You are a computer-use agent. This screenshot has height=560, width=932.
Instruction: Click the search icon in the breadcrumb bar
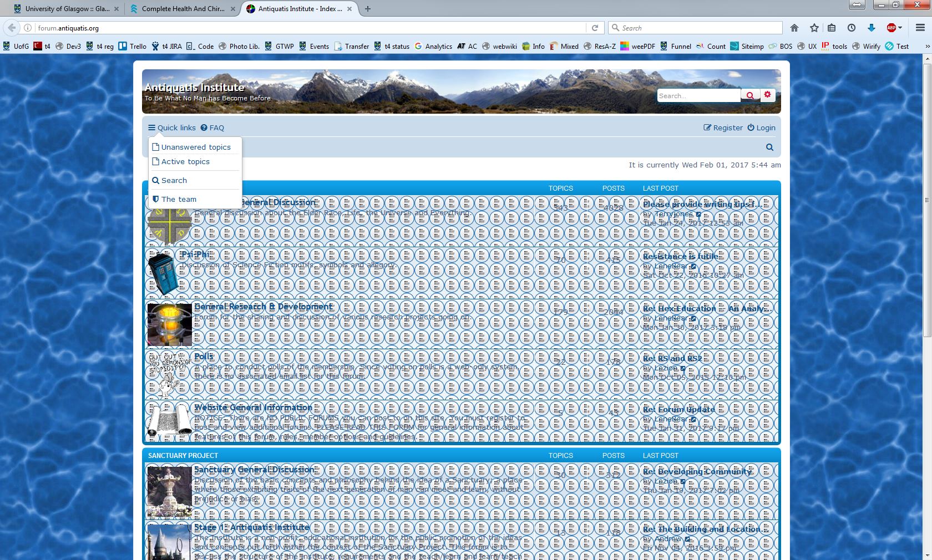coord(769,147)
